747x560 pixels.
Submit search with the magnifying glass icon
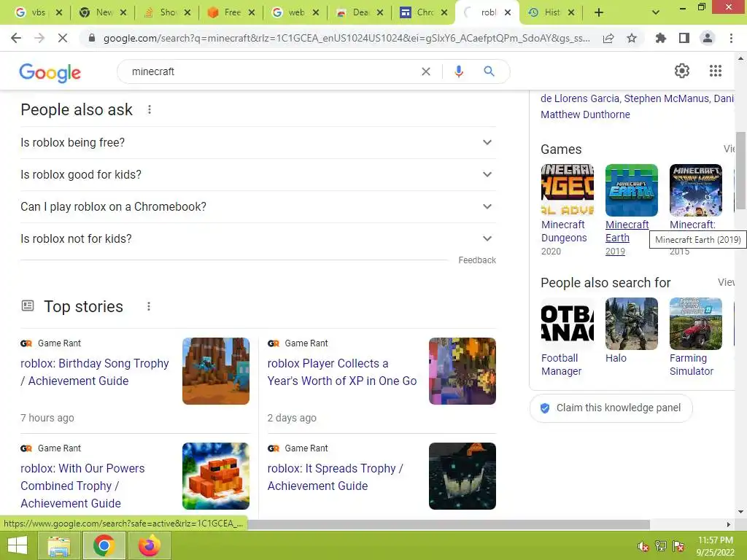tap(489, 71)
